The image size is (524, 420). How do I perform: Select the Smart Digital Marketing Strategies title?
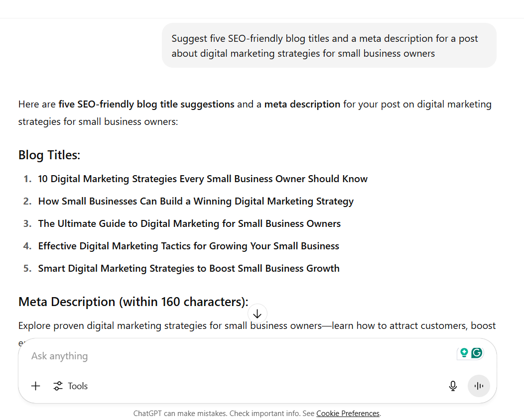pos(189,268)
